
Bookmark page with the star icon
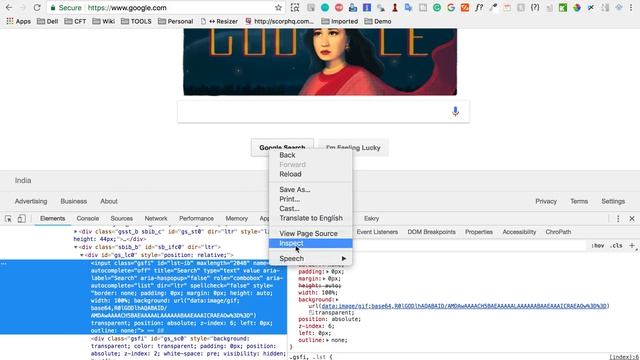(x=278, y=7)
